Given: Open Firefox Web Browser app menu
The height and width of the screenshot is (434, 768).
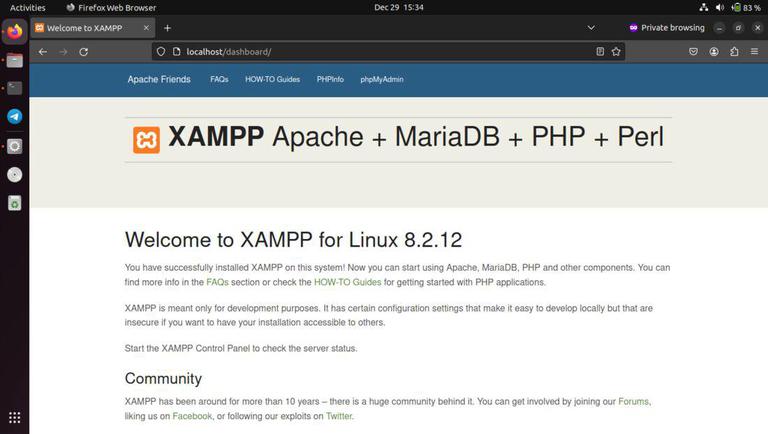Looking at the screenshot, I should (111, 7).
